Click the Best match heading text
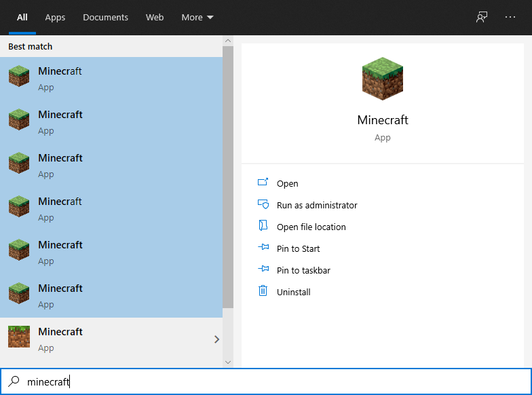 pos(30,46)
